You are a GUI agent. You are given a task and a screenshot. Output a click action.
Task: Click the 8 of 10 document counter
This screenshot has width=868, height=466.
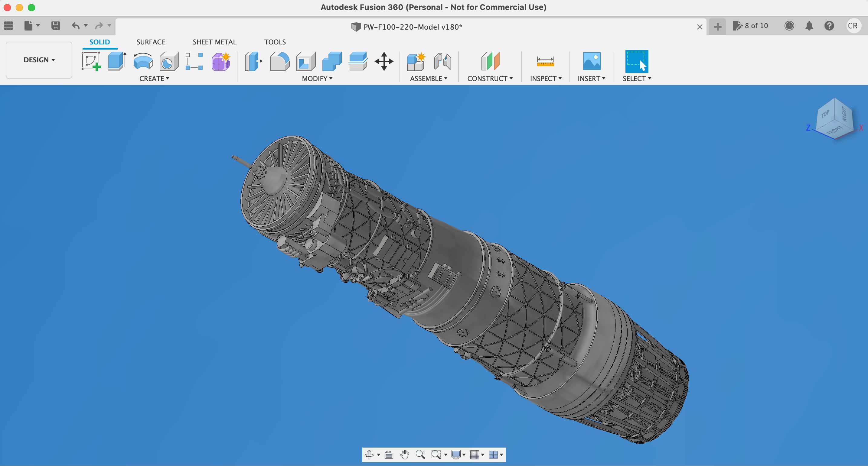751,26
